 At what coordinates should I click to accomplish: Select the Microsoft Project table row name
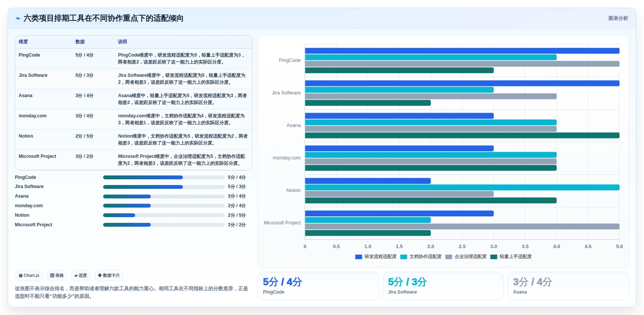pyautogui.click(x=37, y=156)
